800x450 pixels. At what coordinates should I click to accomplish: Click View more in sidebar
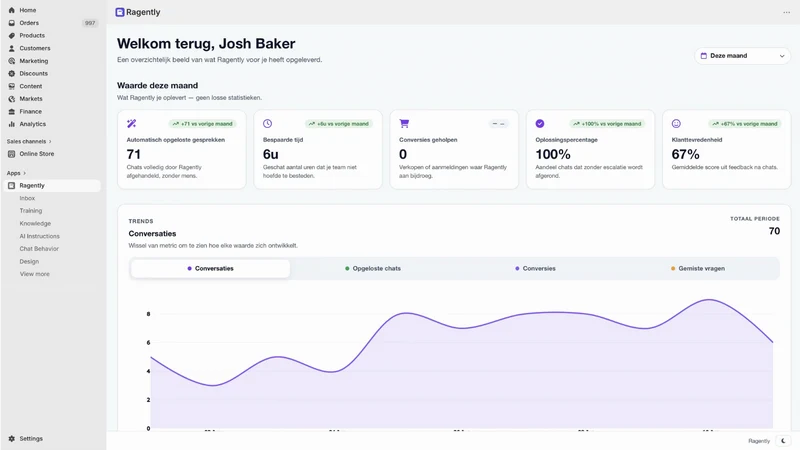[35, 274]
